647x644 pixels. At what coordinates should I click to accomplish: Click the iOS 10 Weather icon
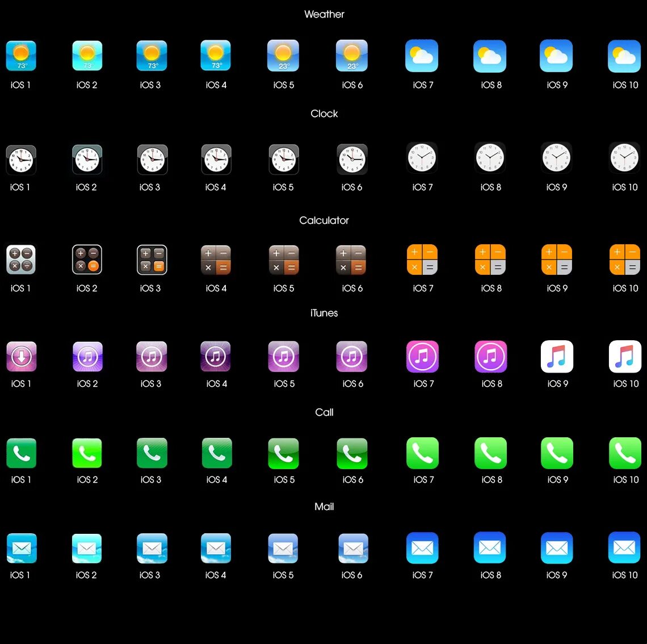click(624, 56)
